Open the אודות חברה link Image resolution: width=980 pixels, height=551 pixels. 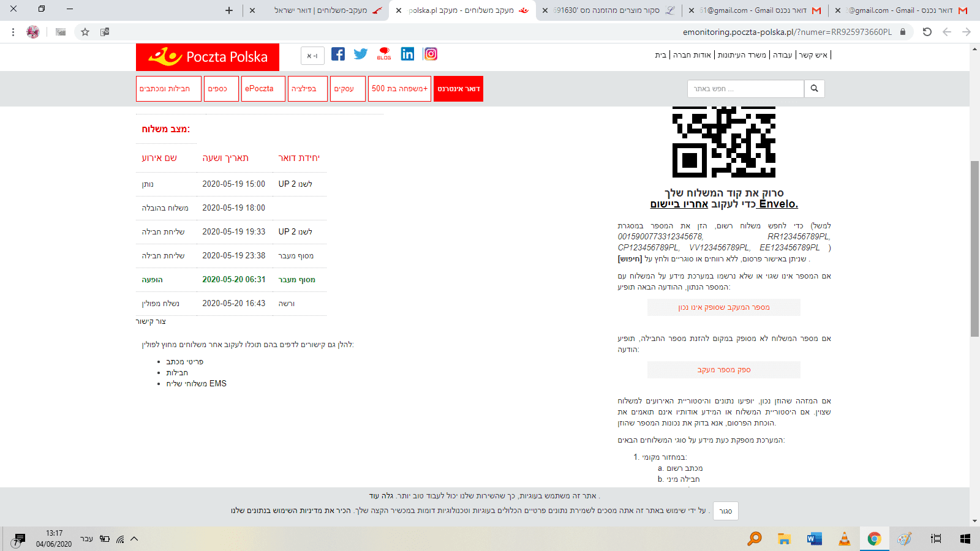(x=692, y=55)
